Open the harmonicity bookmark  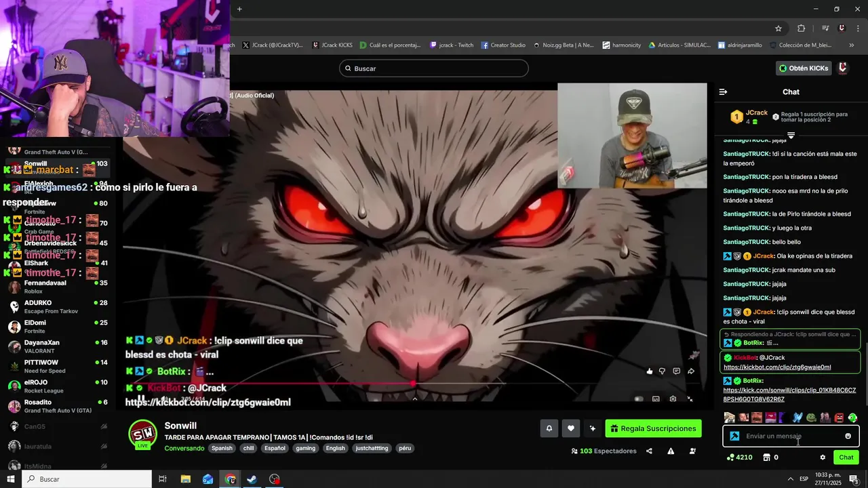coord(621,45)
